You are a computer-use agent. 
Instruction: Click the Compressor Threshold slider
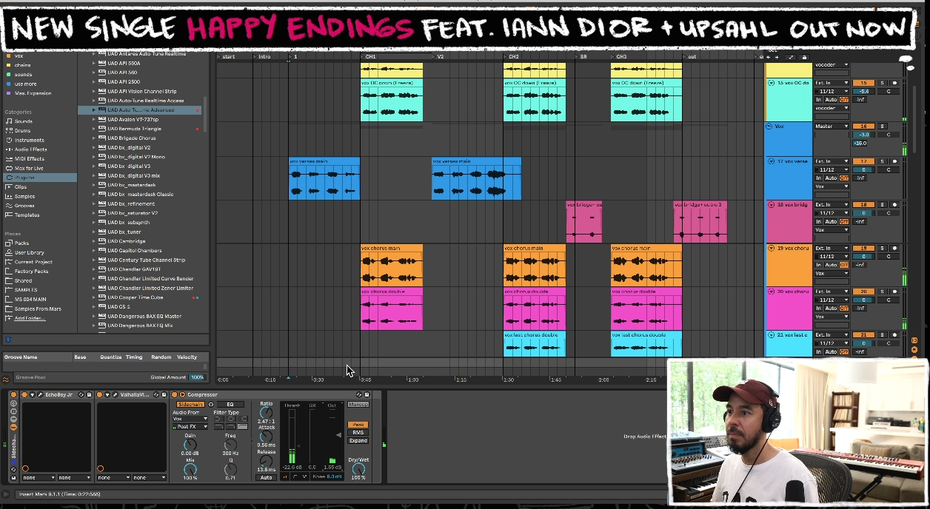click(x=292, y=436)
